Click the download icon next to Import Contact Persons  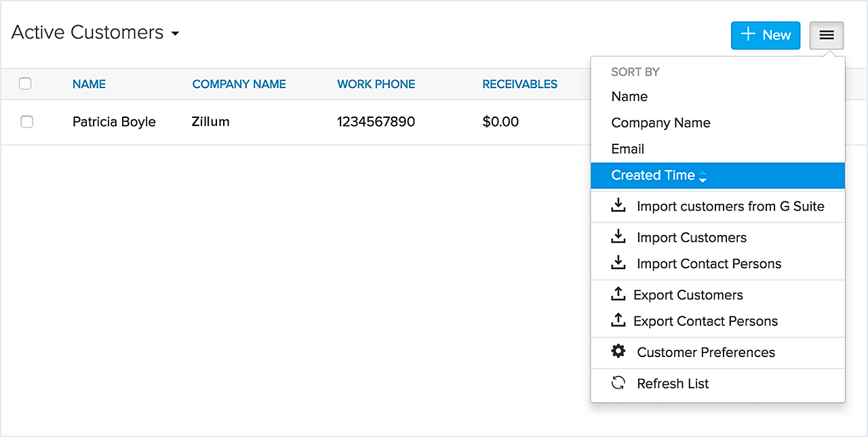(x=618, y=263)
